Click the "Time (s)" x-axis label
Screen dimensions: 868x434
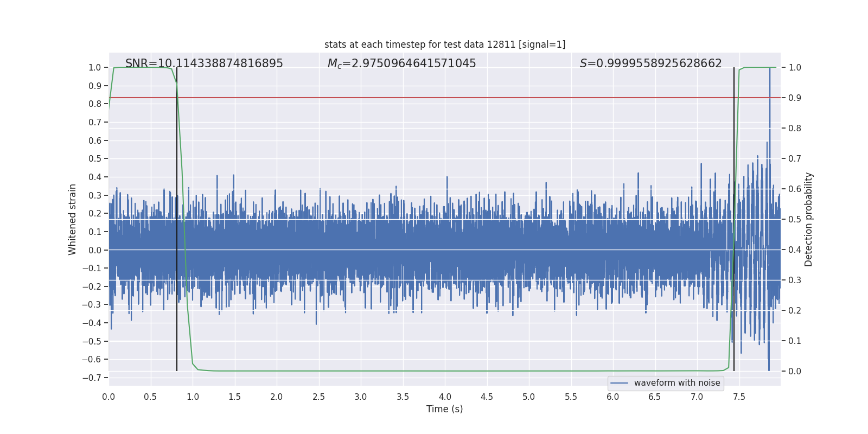[444, 409]
